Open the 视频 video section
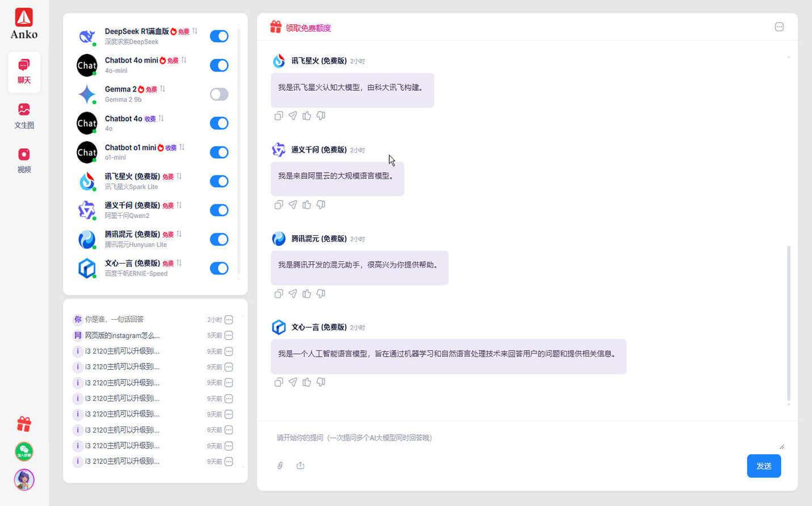 tap(24, 160)
